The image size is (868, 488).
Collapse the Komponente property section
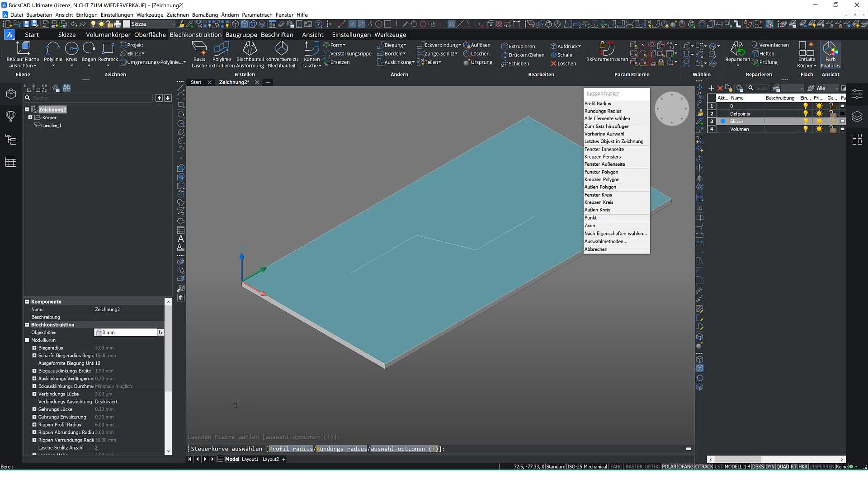click(x=27, y=302)
